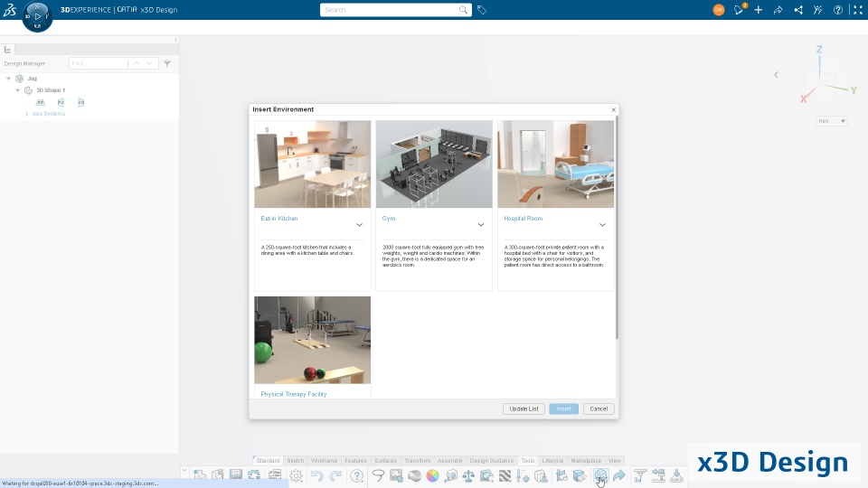Click the download tray icon at toolbar end
Image resolution: width=868 pixels, height=488 pixels.
point(676,476)
